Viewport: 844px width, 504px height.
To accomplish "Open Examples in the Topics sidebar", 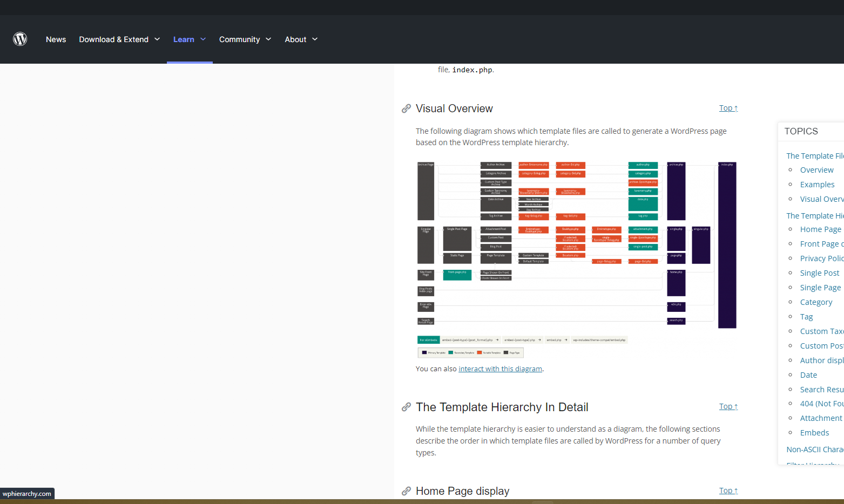I will 816,184.
